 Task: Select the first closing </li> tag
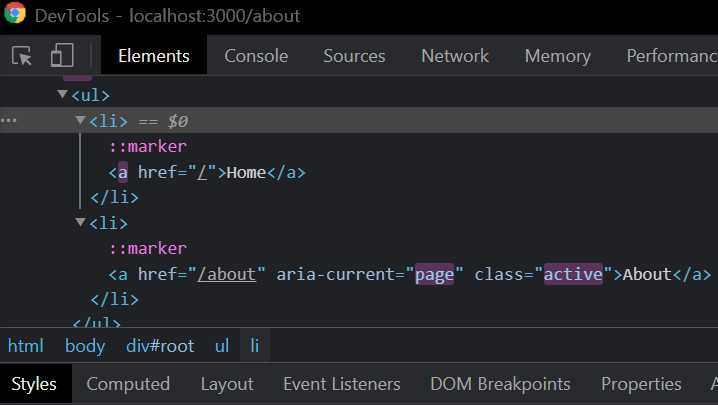(x=114, y=197)
